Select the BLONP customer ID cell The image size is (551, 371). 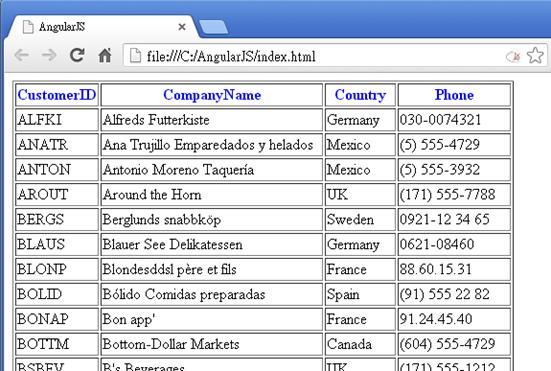57,269
